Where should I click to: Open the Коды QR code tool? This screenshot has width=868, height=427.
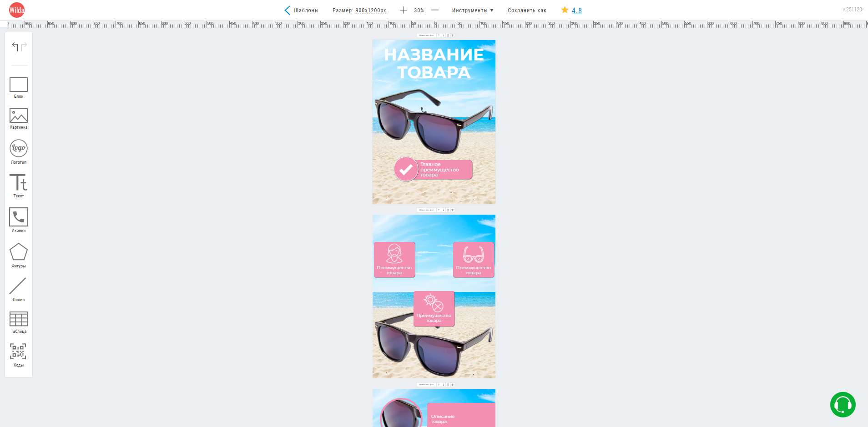tap(19, 355)
